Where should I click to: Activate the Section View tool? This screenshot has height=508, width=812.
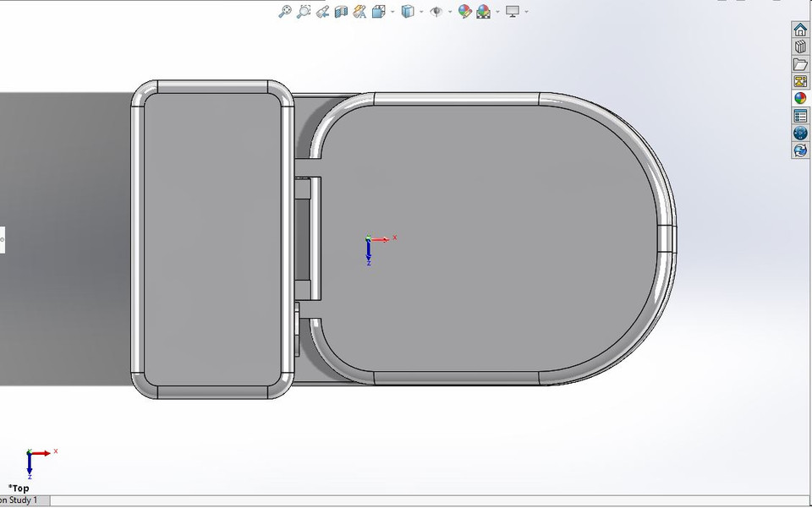point(339,11)
